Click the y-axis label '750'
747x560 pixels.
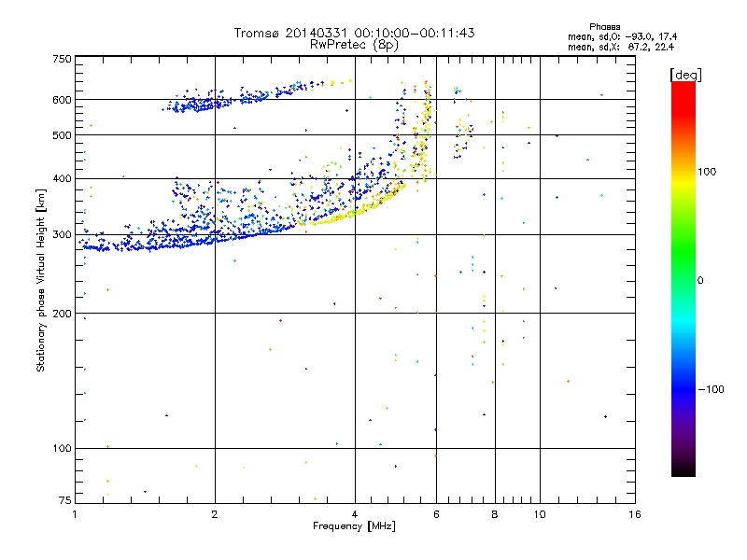tap(62, 59)
